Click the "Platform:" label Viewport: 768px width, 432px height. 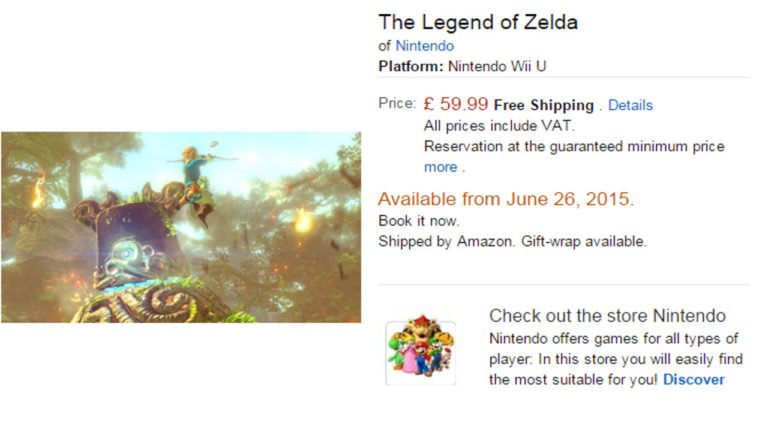(410, 67)
